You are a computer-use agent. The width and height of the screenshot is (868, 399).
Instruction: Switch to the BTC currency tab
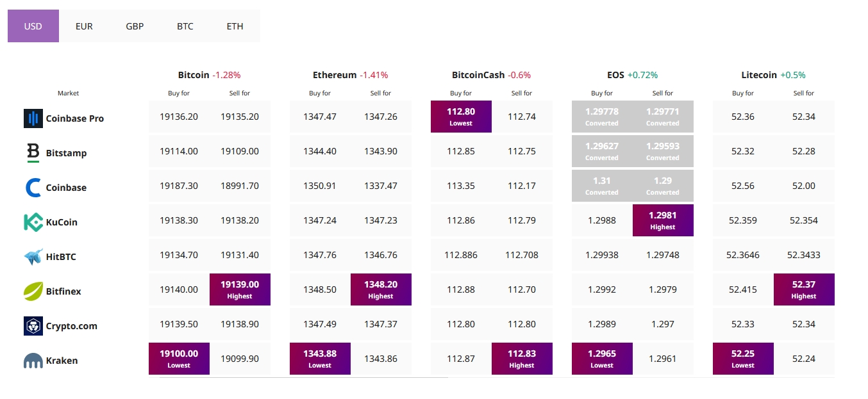tap(185, 26)
